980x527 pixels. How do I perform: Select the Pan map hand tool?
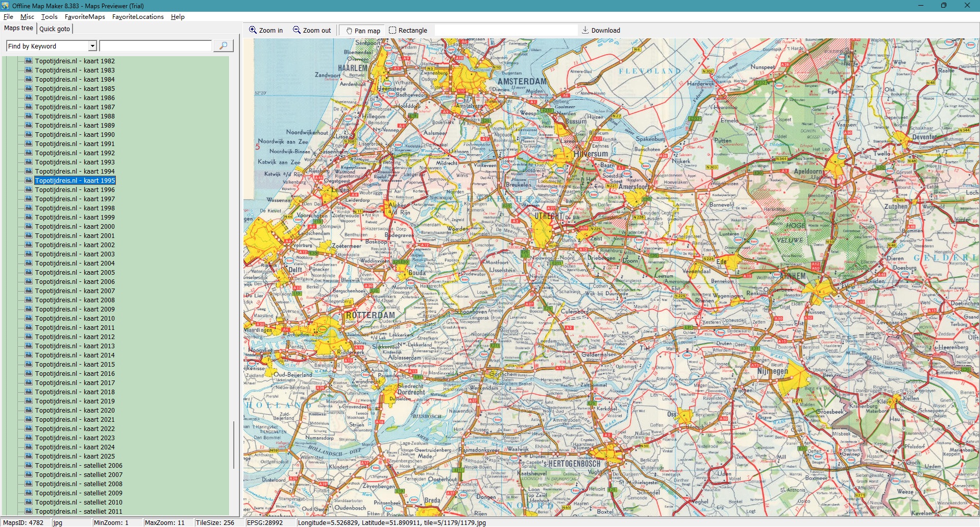point(350,31)
